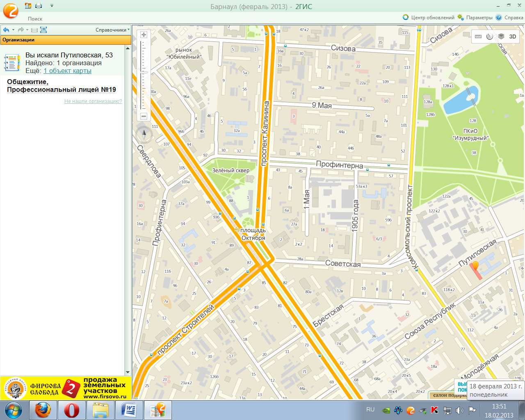Expand the back history dropdown arrow
525x420 pixels.
[13, 30]
